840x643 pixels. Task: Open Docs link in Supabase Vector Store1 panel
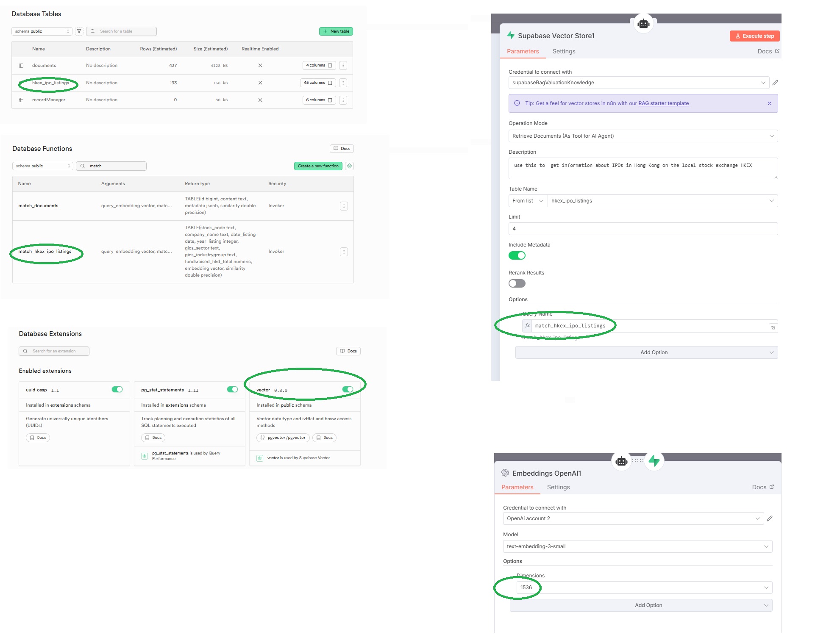[x=768, y=51]
